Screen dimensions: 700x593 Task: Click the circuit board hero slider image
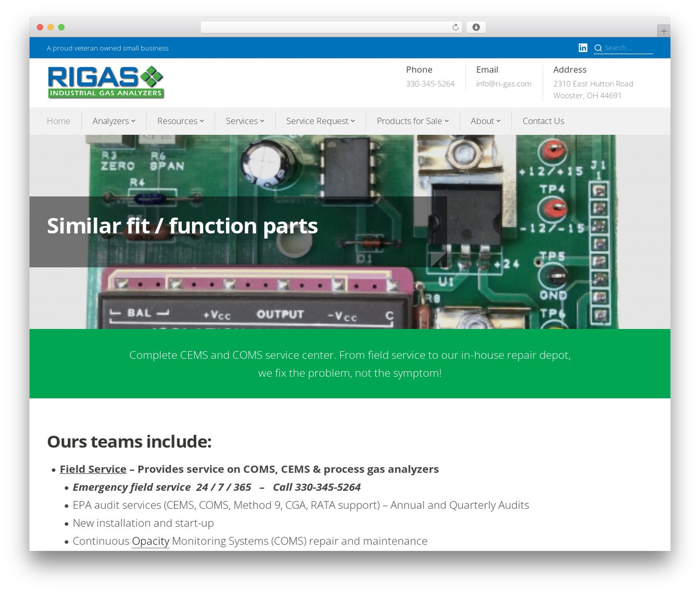(x=350, y=232)
